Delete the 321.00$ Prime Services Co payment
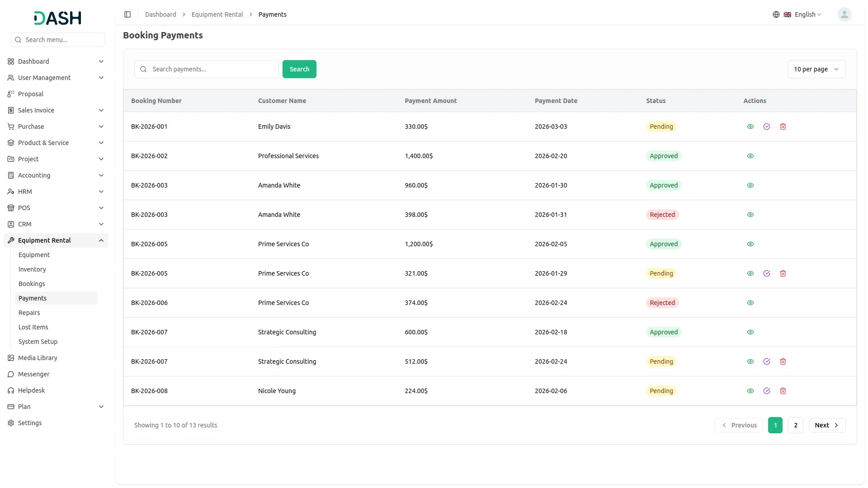868x488 pixels. point(783,273)
